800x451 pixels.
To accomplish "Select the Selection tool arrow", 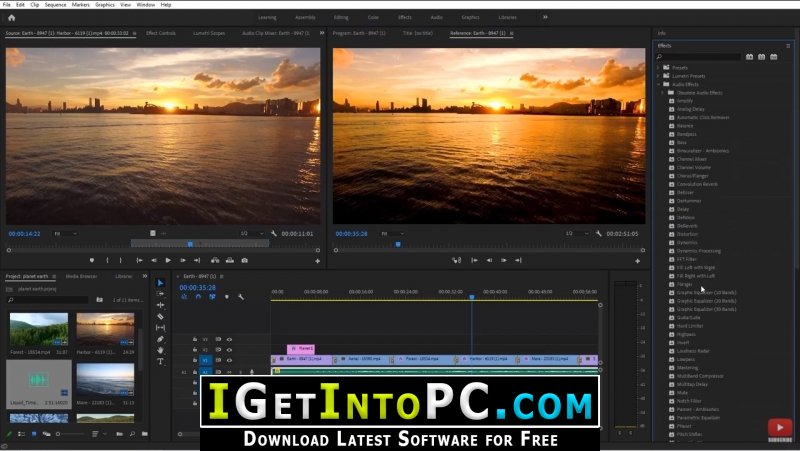I will click(160, 283).
